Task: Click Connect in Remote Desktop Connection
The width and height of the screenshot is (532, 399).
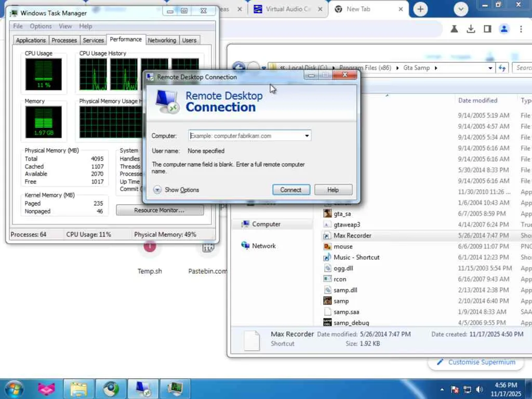Action: coord(291,190)
